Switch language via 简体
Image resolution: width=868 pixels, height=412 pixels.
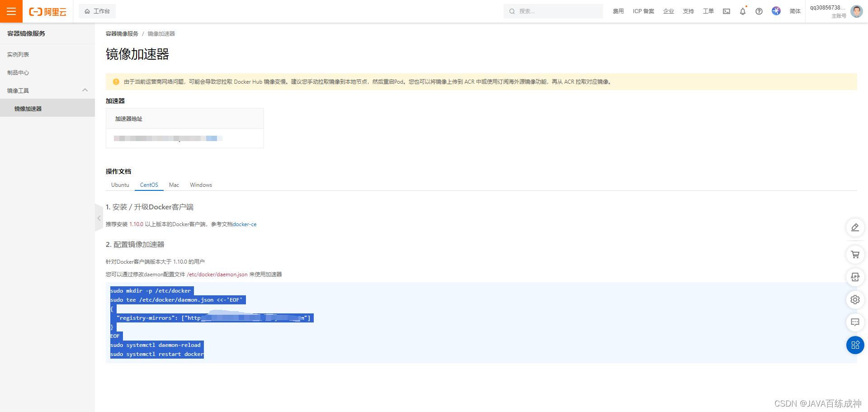point(795,11)
